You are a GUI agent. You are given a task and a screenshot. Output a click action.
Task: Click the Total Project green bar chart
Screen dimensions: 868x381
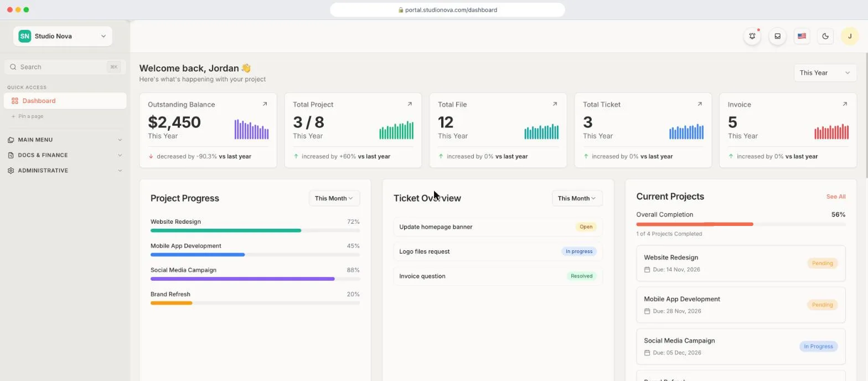click(396, 130)
